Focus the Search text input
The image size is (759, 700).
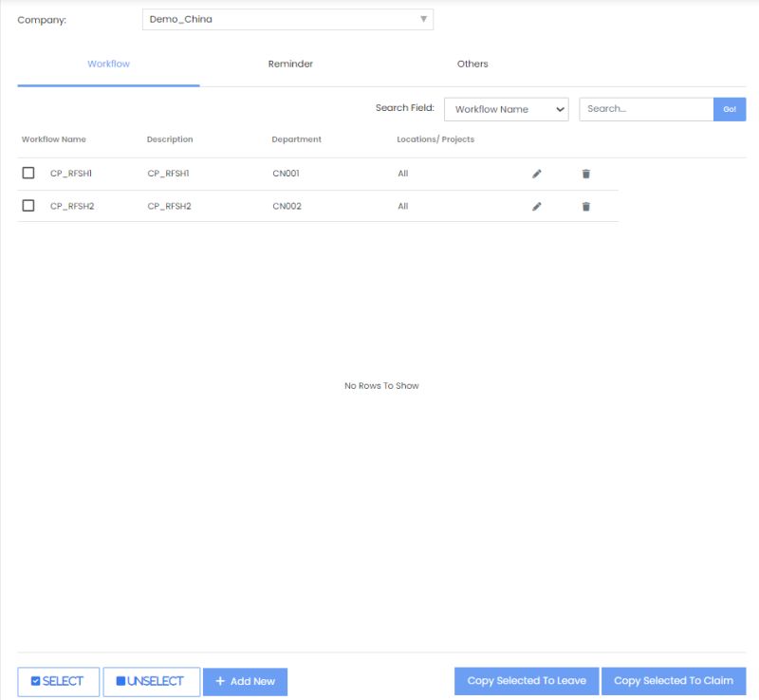(646, 109)
